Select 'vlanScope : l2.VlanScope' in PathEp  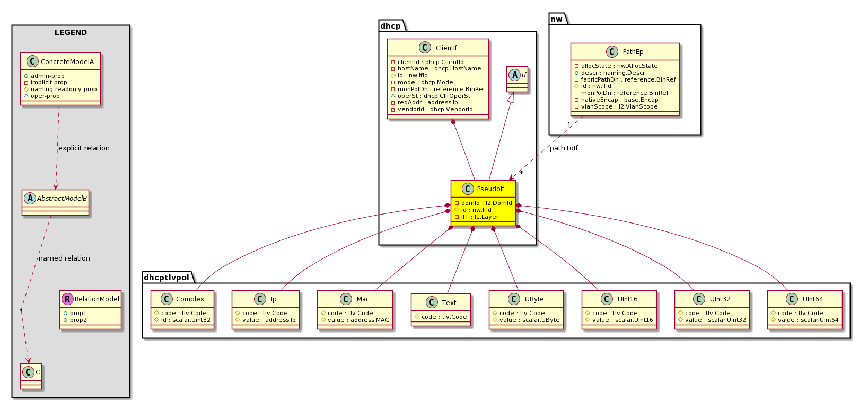point(619,106)
